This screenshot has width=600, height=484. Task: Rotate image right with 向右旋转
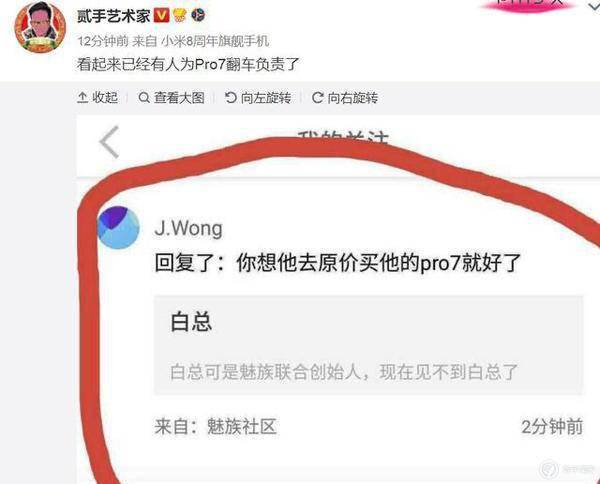(x=345, y=98)
